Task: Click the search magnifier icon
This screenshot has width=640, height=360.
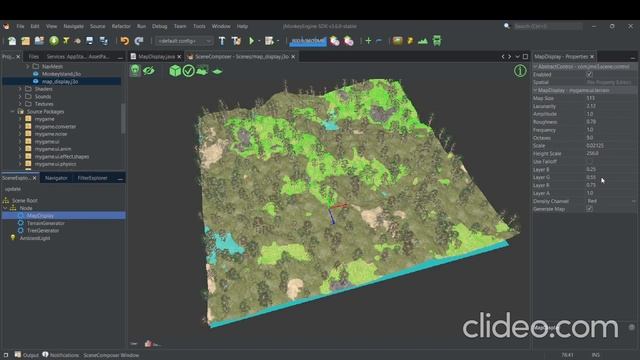Action: 507,26
